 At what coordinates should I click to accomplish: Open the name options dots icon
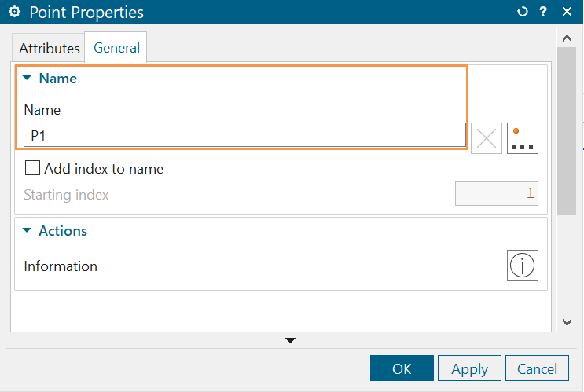[523, 138]
